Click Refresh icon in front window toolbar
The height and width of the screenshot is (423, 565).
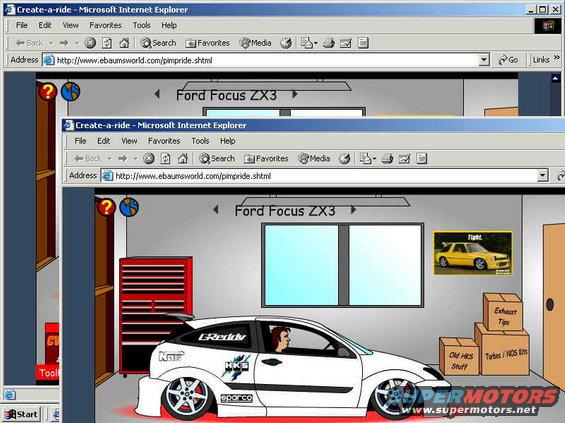tap(165, 159)
